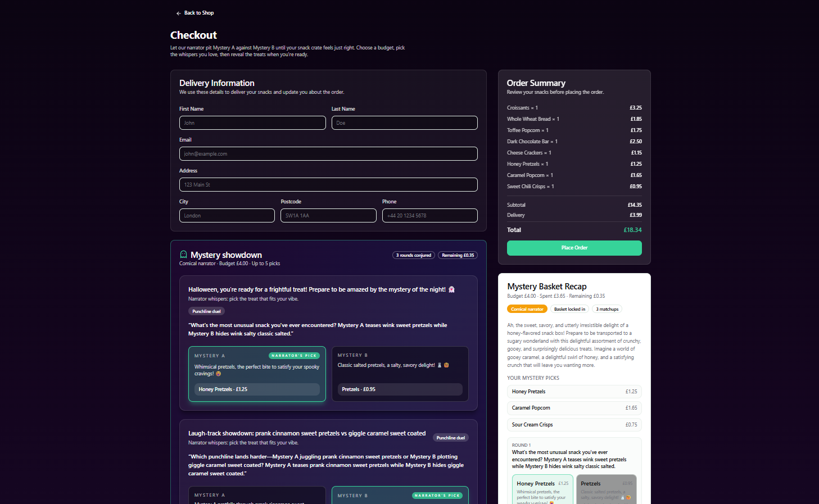
Task: Click the Postcode input field
Action: (x=328, y=216)
